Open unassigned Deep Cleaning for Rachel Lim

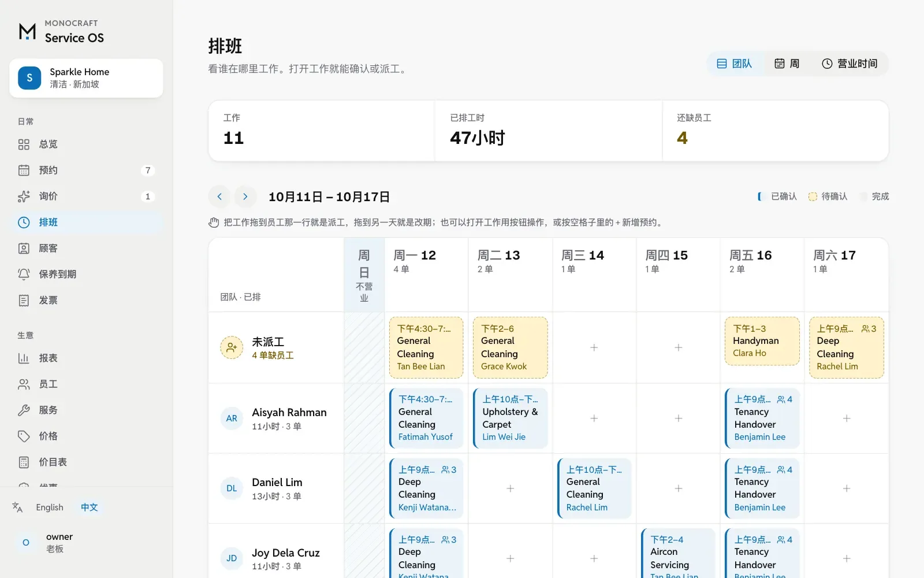coord(847,347)
